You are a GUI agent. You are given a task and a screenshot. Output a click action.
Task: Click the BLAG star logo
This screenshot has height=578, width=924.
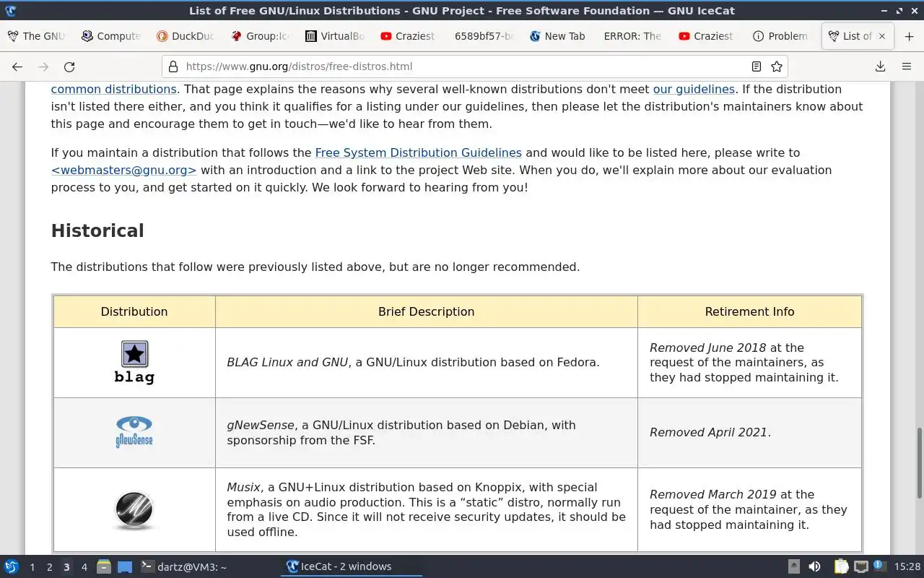point(134,362)
